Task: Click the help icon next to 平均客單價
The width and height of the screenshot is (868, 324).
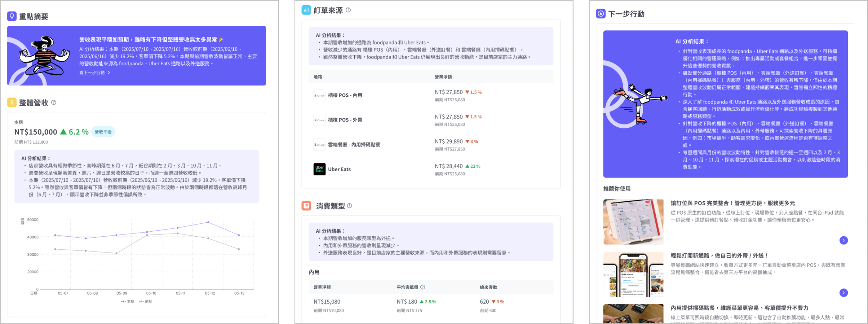Action: [423, 287]
